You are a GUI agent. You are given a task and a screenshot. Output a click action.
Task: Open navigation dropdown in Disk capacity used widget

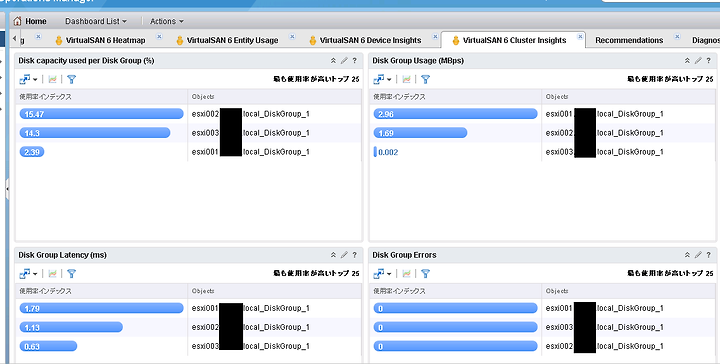point(28,79)
